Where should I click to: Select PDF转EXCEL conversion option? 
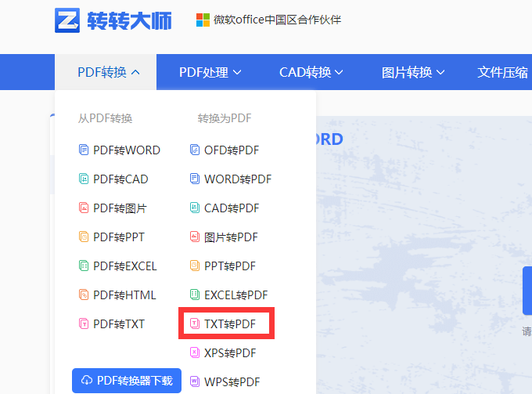117,266
